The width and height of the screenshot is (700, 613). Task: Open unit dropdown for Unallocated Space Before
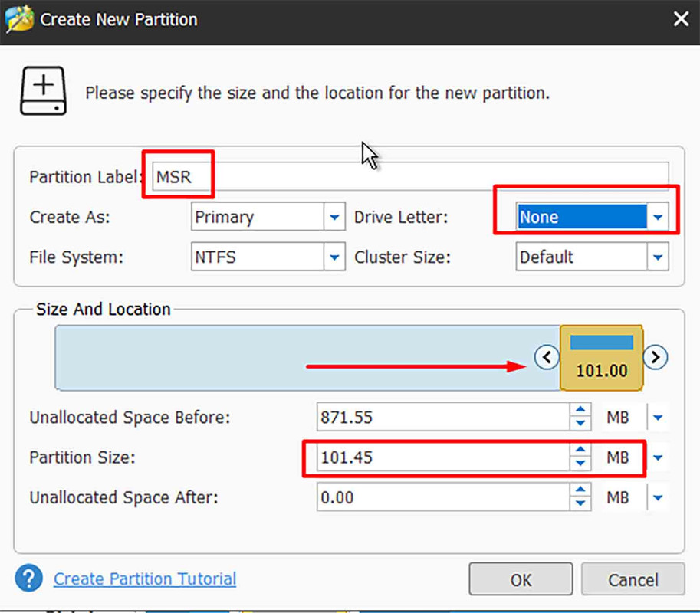[658, 418]
